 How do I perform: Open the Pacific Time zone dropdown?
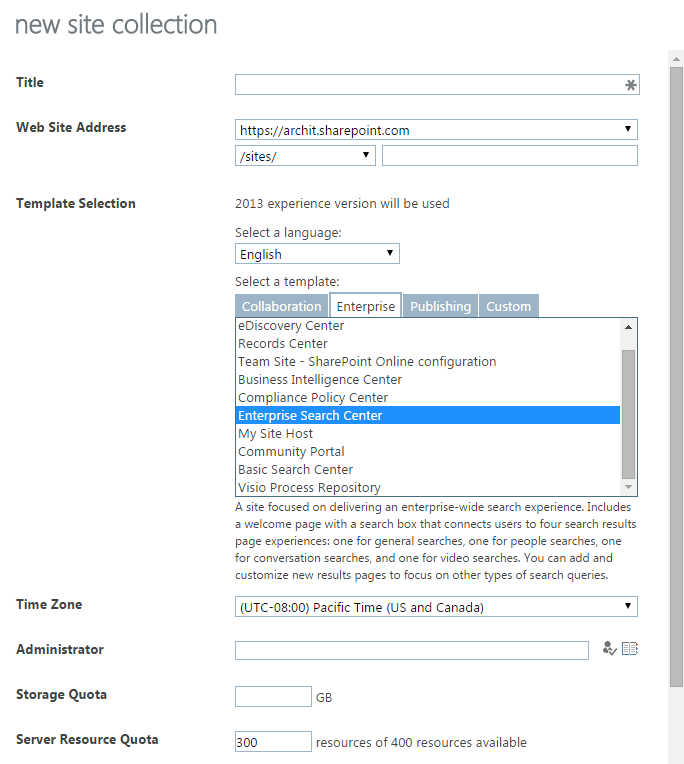tap(436, 607)
